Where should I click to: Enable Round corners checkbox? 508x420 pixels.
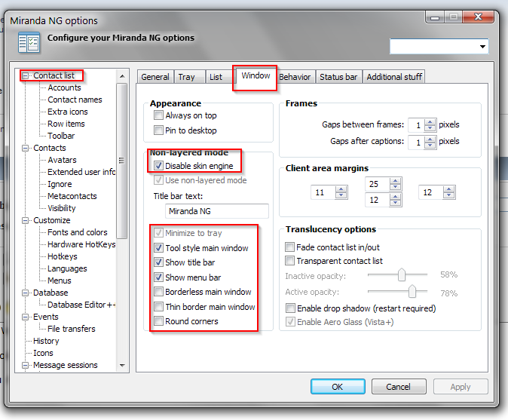coord(158,321)
